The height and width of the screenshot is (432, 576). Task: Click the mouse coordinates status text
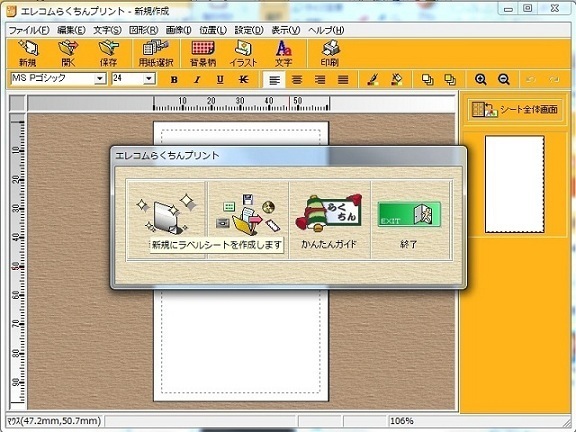point(54,421)
